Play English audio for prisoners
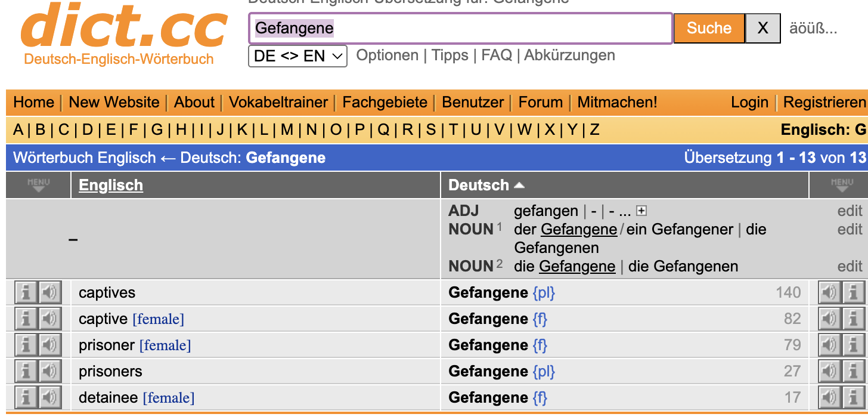The height and width of the screenshot is (420, 868). [51, 371]
